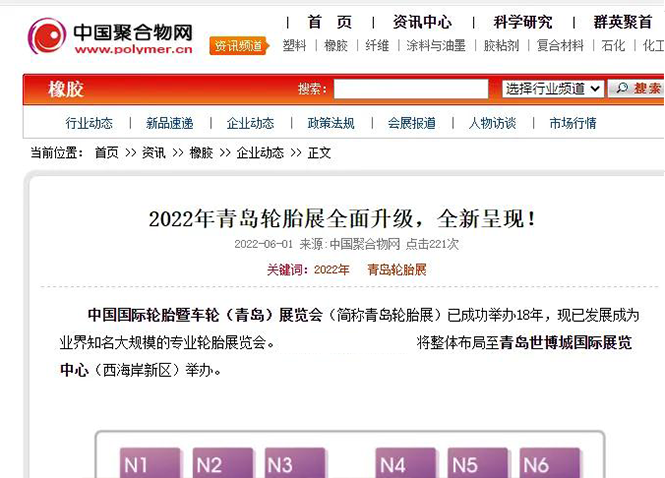The height and width of the screenshot is (478, 665).
Task: Go to the 胶粘剂 channel
Action: (x=501, y=45)
